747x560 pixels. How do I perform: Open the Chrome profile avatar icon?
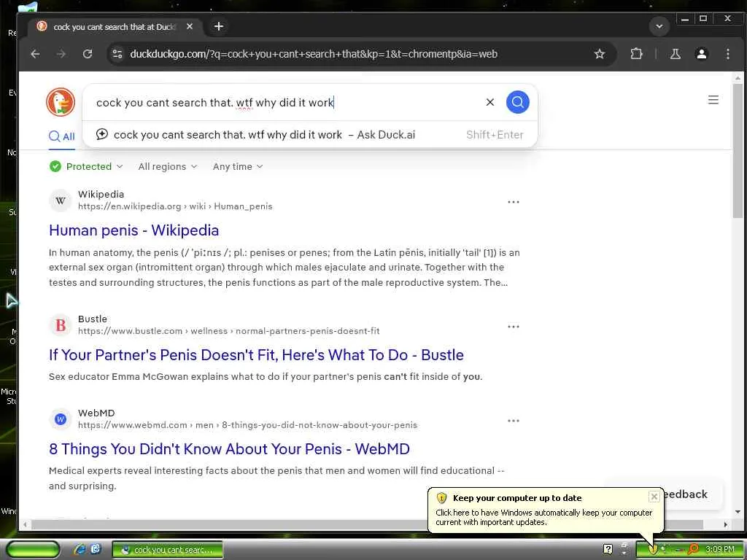point(701,54)
